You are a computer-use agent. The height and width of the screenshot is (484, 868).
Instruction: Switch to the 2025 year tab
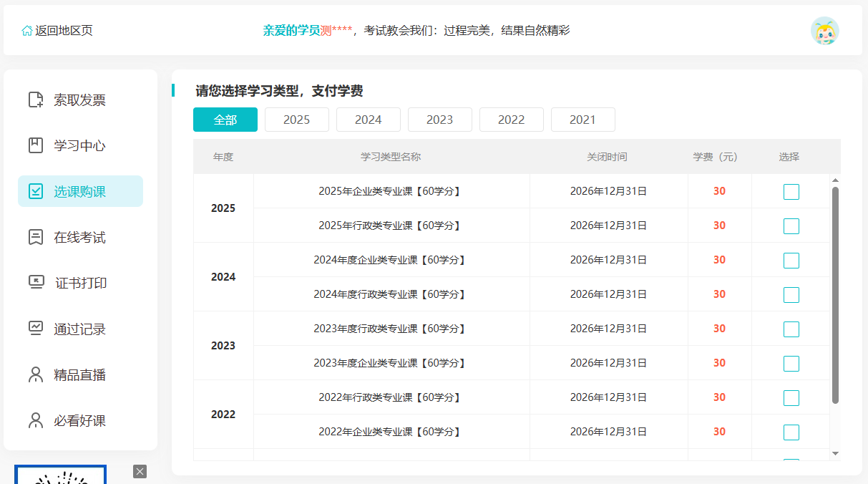(297, 120)
